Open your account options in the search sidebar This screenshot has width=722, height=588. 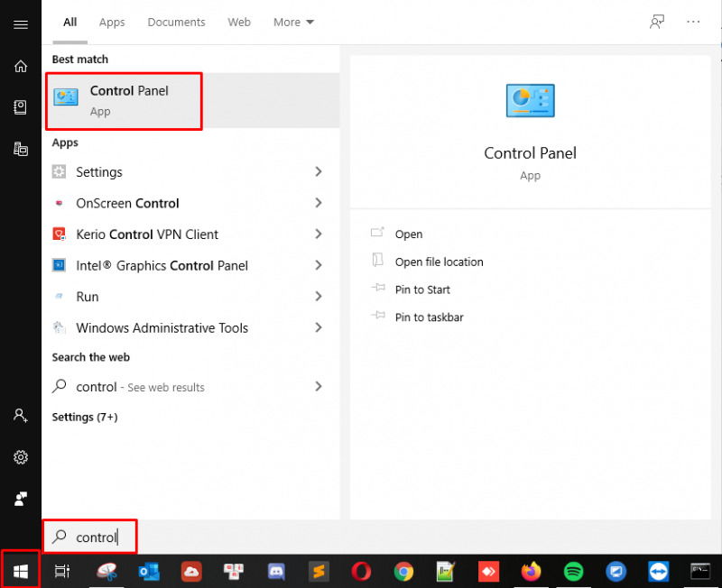[20, 416]
